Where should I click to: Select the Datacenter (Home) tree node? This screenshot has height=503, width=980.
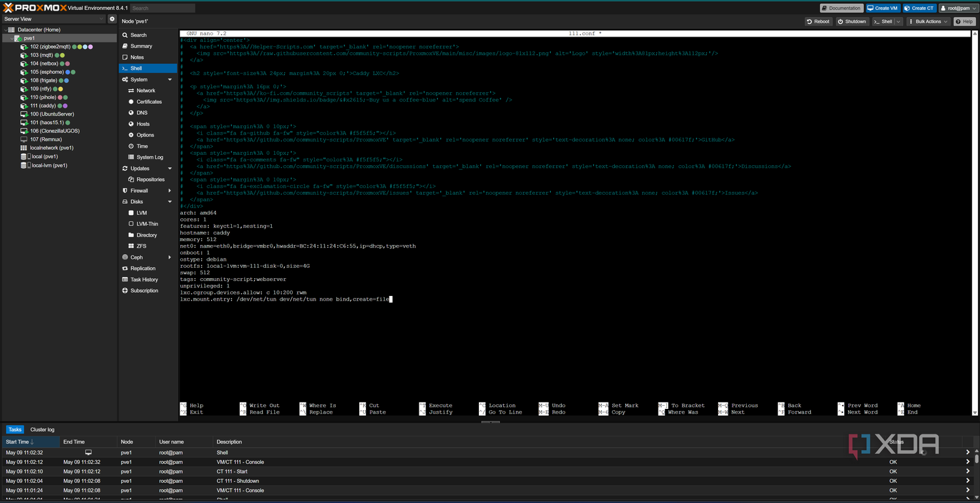coord(39,30)
